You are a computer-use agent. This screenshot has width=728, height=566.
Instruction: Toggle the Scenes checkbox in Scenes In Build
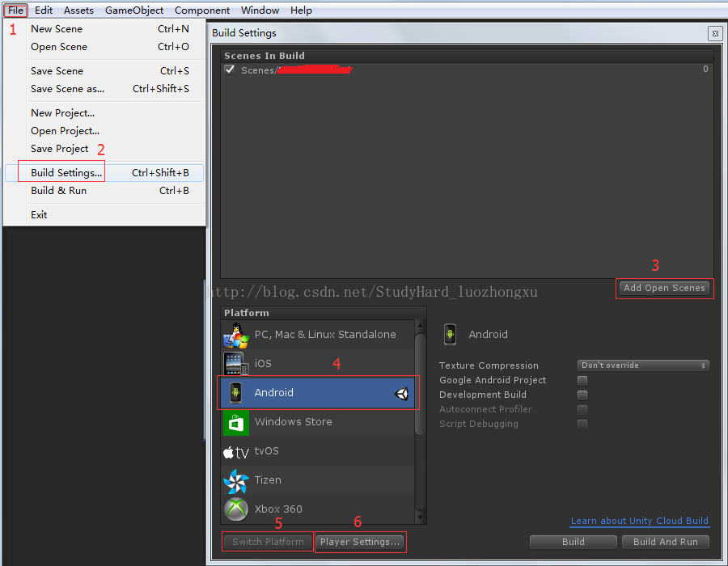(x=230, y=70)
